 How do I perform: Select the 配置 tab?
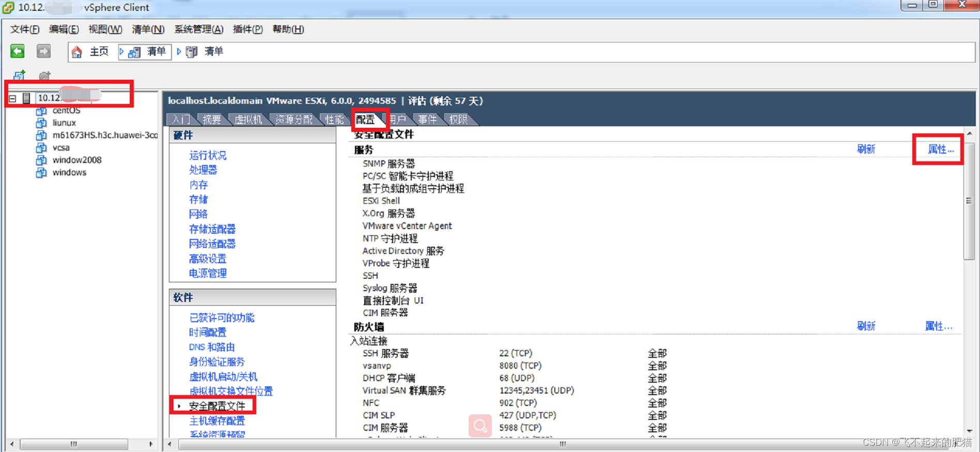tap(365, 119)
